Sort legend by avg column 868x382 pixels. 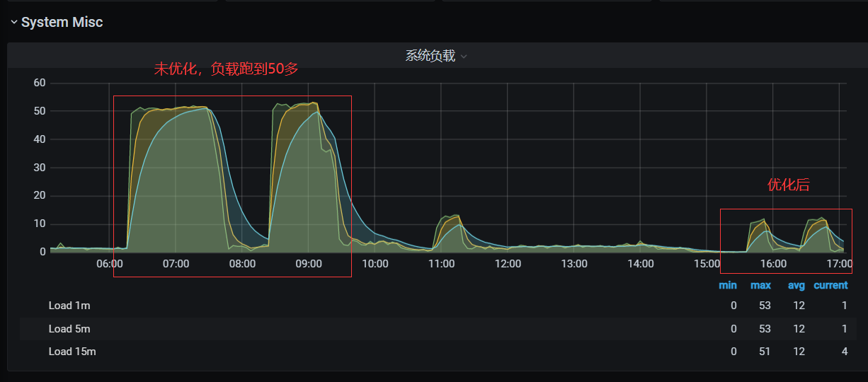tap(797, 285)
